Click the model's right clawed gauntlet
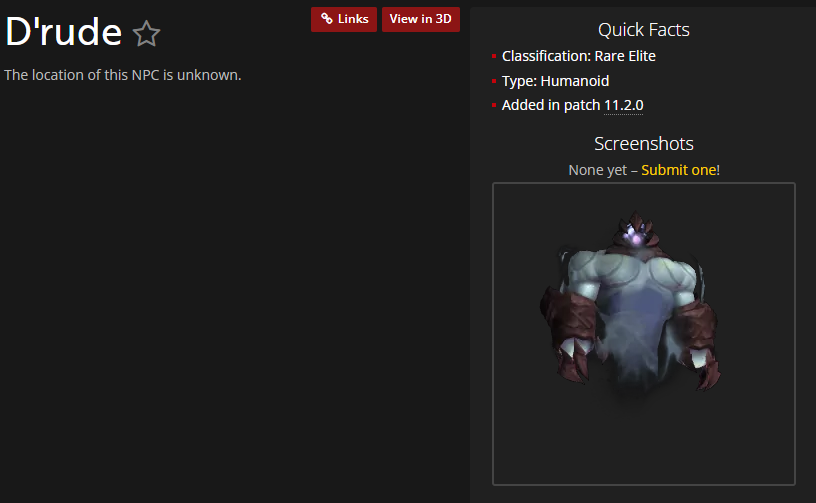816x503 pixels. (700, 344)
